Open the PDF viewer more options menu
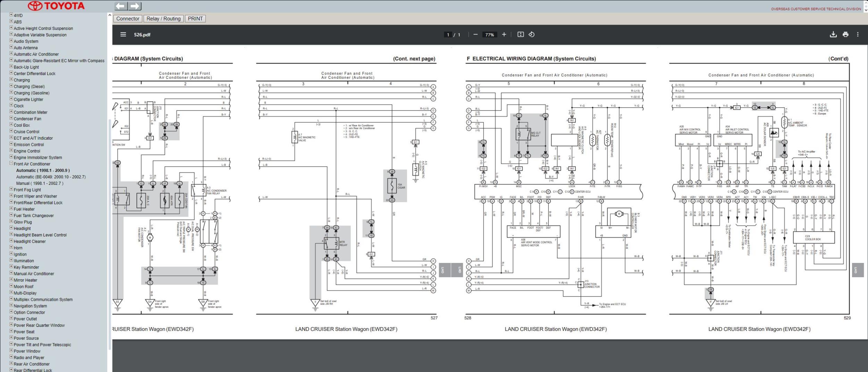The width and height of the screenshot is (868, 372). click(x=858, y=34)
